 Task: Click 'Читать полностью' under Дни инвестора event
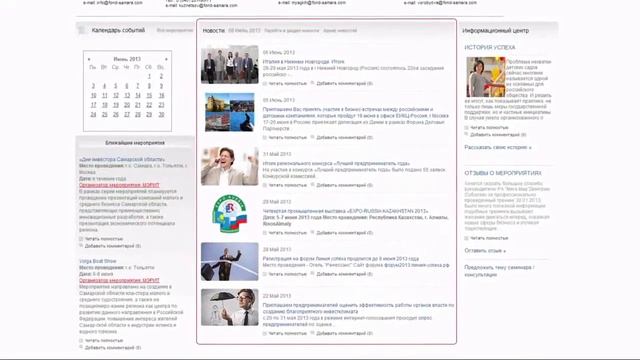(x=104, y=239)
